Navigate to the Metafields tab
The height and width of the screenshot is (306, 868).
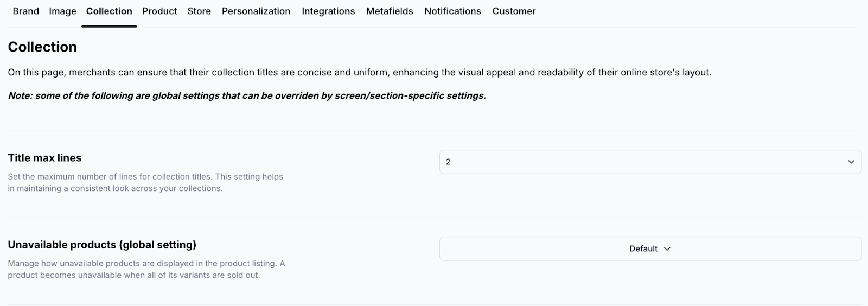coord(390,11)
